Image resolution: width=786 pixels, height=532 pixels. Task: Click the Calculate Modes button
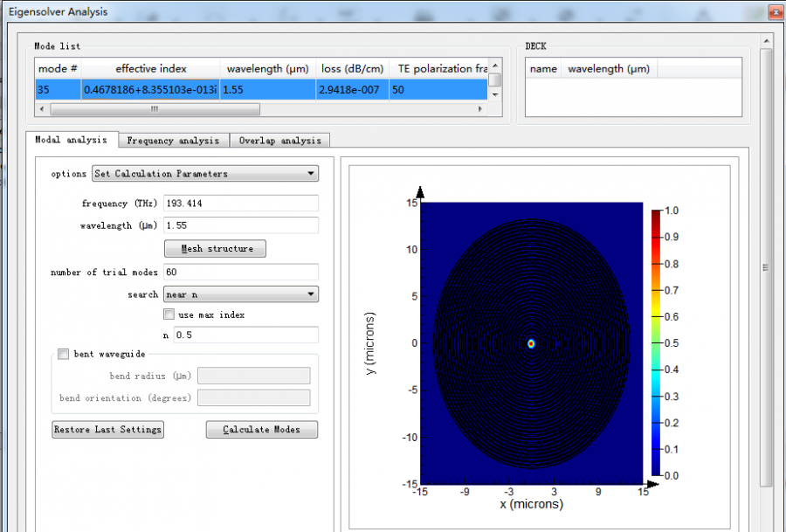(x=261, y=430)
